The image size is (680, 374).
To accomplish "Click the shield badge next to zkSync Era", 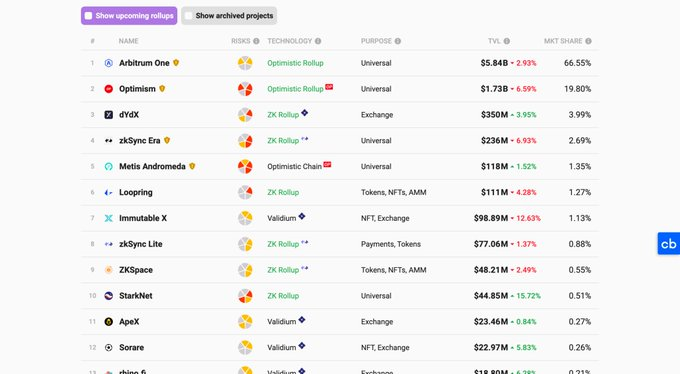I will (167, 141).
